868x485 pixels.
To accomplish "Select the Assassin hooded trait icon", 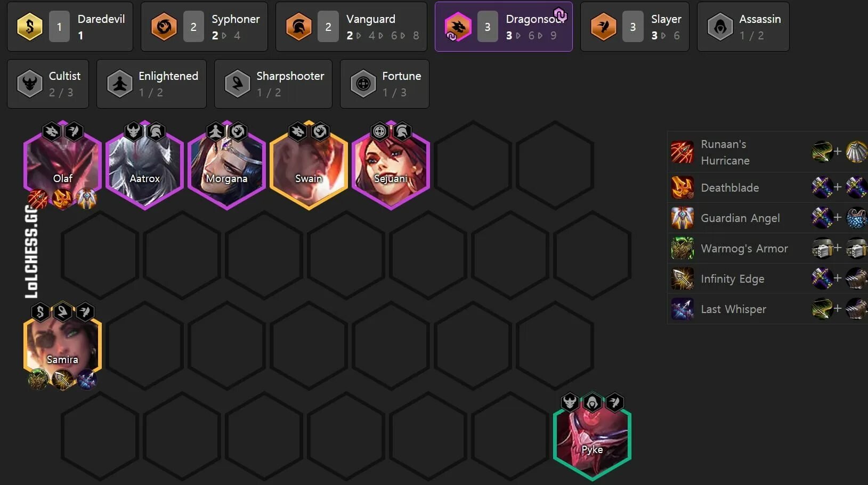I will point(720,27).
